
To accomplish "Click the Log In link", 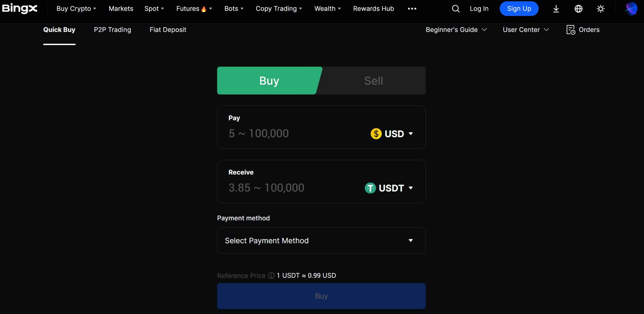I will tap(479, 9).
